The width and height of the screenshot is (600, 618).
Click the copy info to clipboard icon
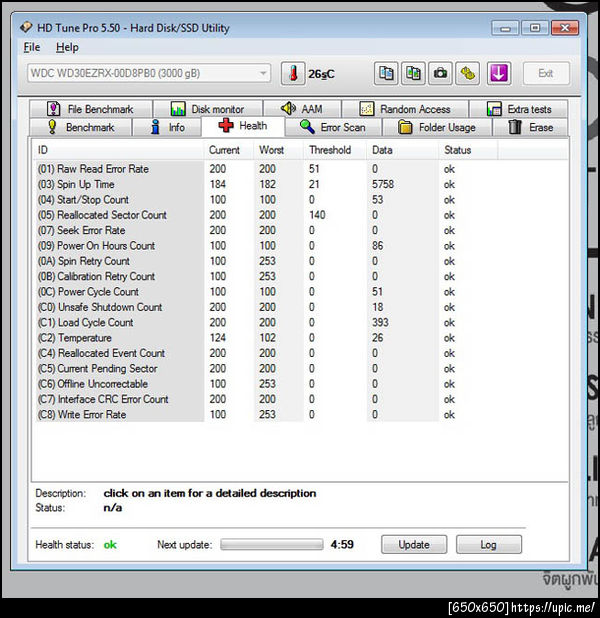click(386, 73)
